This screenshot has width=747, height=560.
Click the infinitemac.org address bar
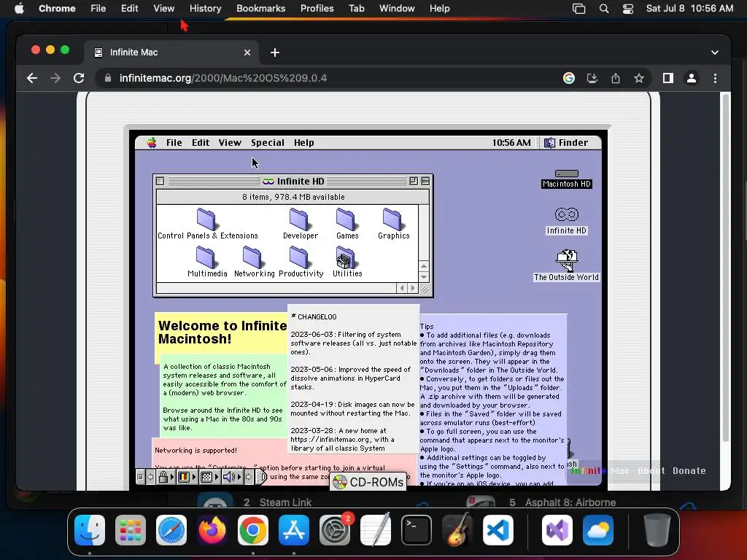coord(329,78)
